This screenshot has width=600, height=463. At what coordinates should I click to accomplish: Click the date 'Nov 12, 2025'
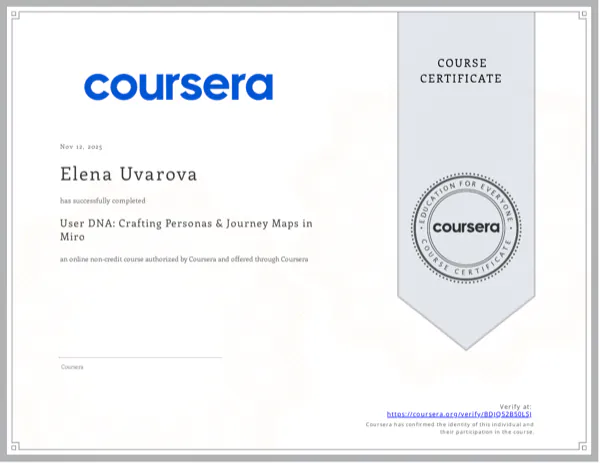click(81, 147)
